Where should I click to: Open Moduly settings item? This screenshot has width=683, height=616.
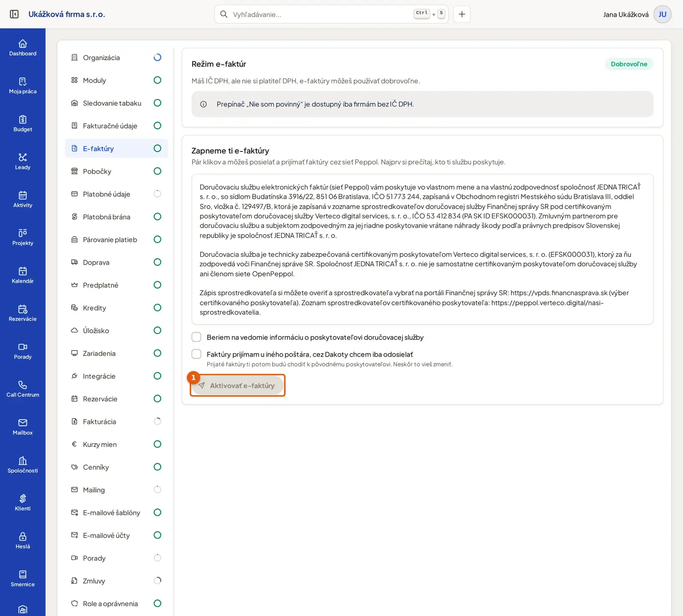pyautogui.click(x=116, y=80)
